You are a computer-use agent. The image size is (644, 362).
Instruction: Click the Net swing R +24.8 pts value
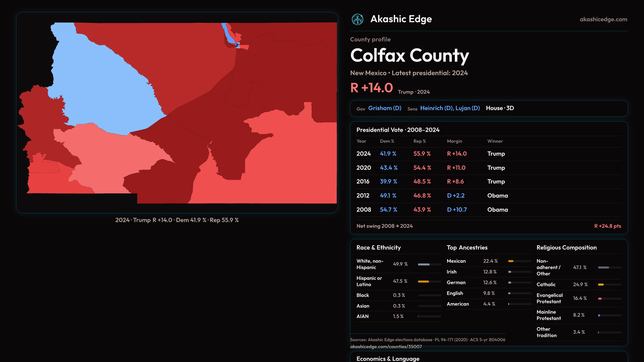[607, 226]
